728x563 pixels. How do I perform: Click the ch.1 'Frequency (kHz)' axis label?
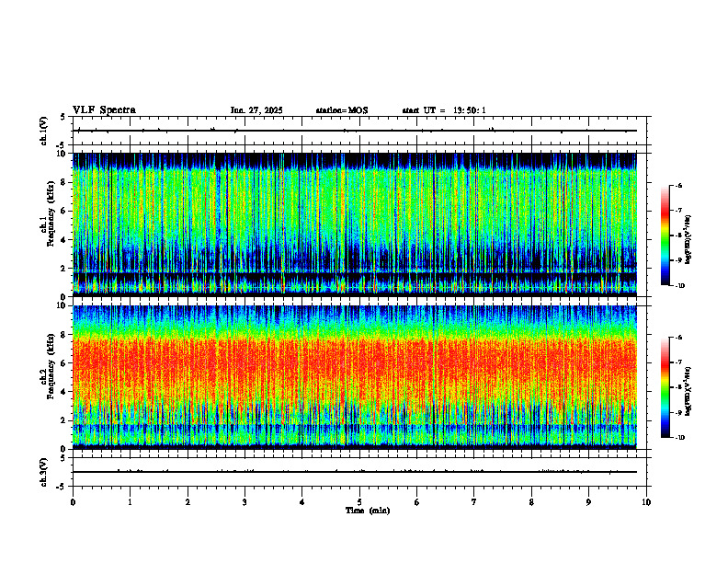[x=51, y=212]
